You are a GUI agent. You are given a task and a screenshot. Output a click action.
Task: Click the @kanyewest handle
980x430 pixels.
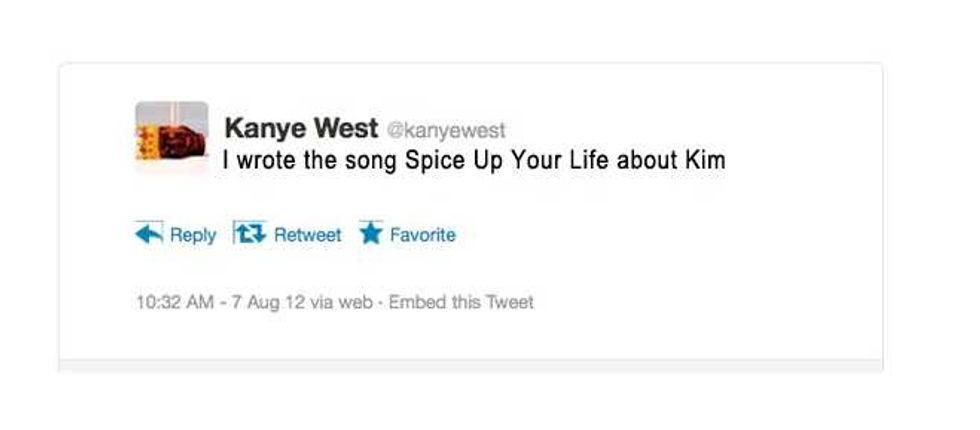tap(446, 130)
